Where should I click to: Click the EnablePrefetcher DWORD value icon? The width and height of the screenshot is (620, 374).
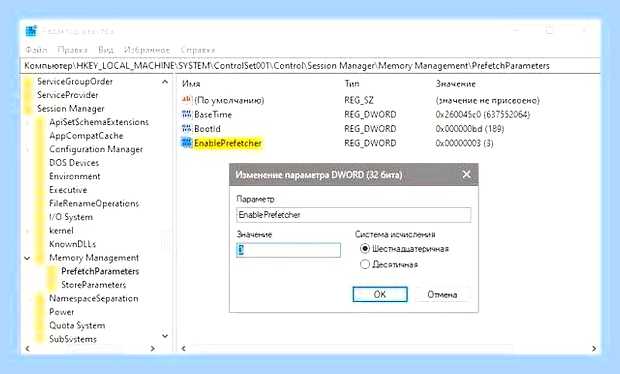click(186, 143)
